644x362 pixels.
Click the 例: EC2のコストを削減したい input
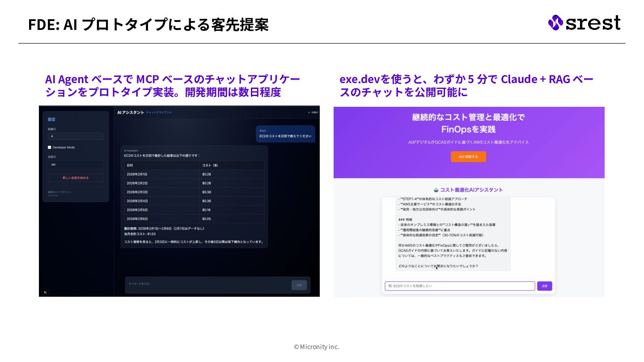(460, 286)
